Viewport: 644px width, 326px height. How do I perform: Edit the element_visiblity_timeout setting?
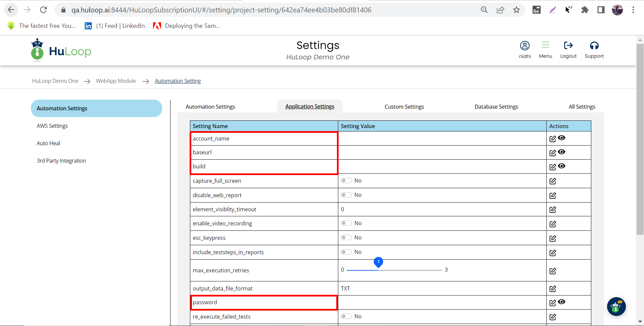[552, 210]
